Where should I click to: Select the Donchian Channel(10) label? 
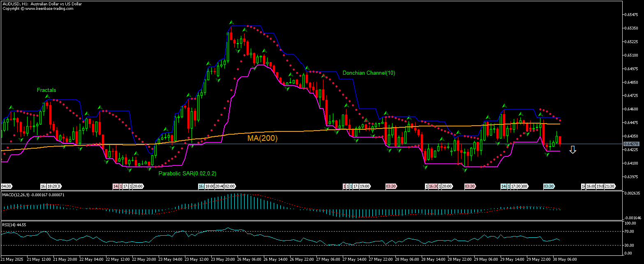pos(368,73)
